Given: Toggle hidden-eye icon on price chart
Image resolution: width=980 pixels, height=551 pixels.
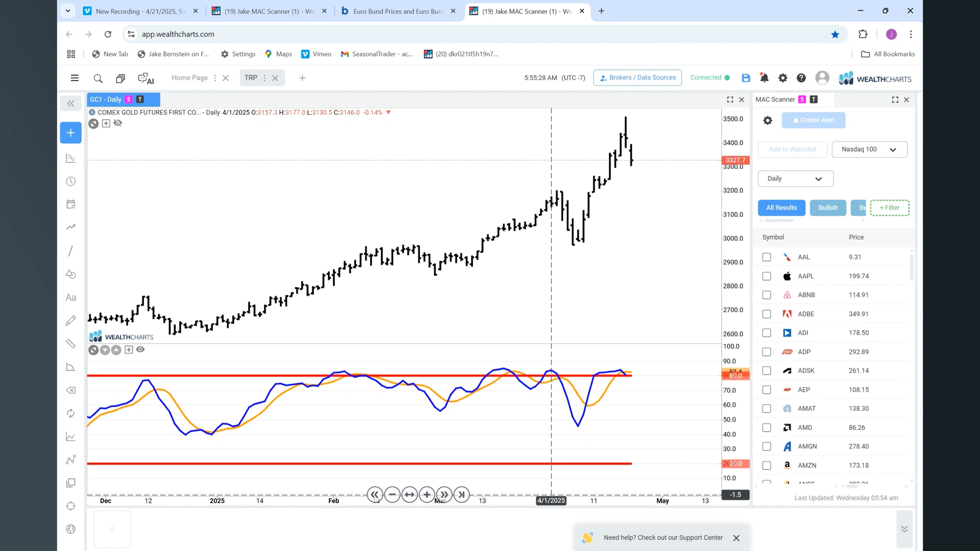Looking at the screenshot, I should 118,123.
